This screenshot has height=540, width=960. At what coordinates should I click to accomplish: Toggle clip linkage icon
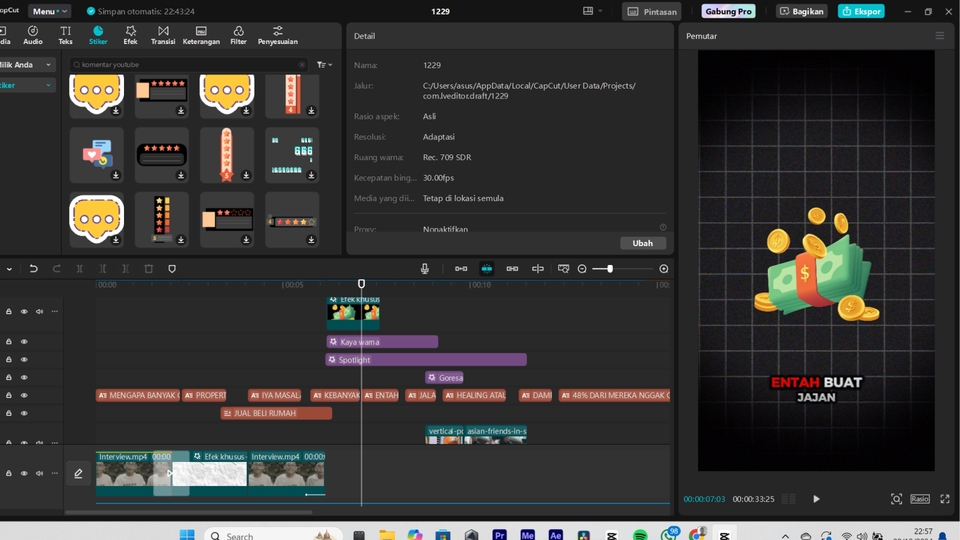512,269
